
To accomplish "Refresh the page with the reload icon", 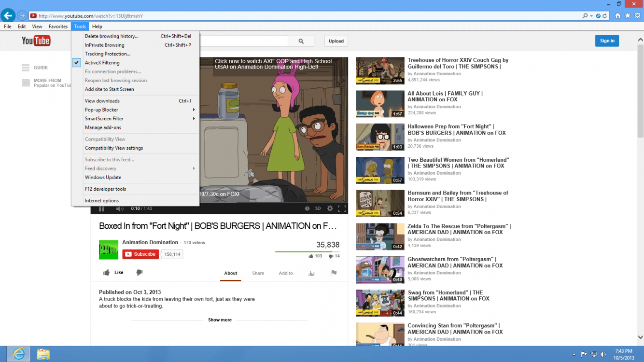I will pyautogui.click(x=604, y=16).
